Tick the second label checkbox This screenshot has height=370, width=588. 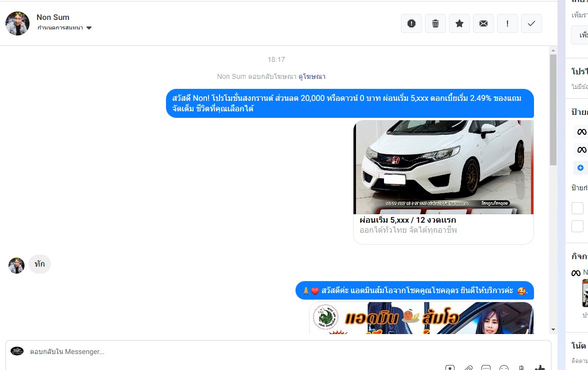pos(577,226)
